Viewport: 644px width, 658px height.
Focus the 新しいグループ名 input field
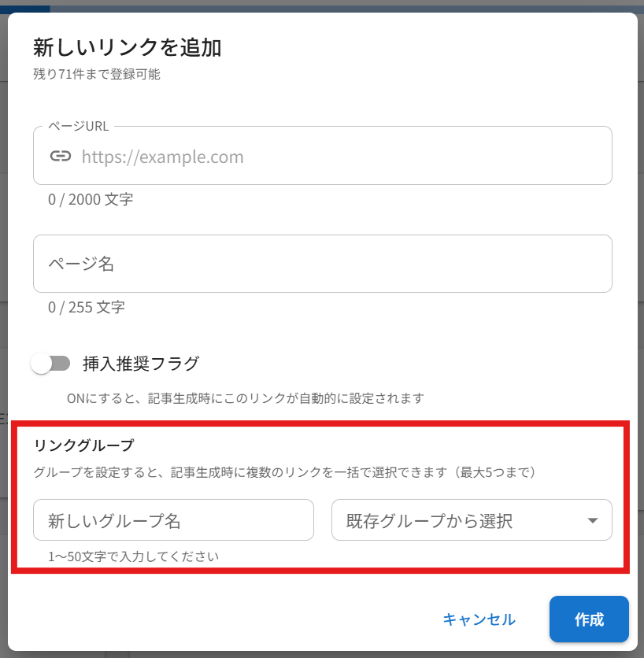tap(173, 520)
